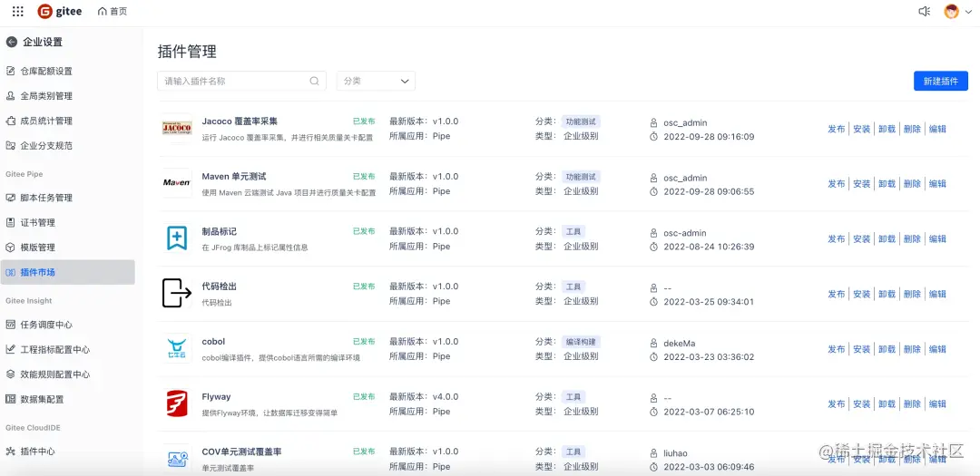Click the search magnifier icon
This screenshot has height=476, width=980.
click(x=315, y=81)
